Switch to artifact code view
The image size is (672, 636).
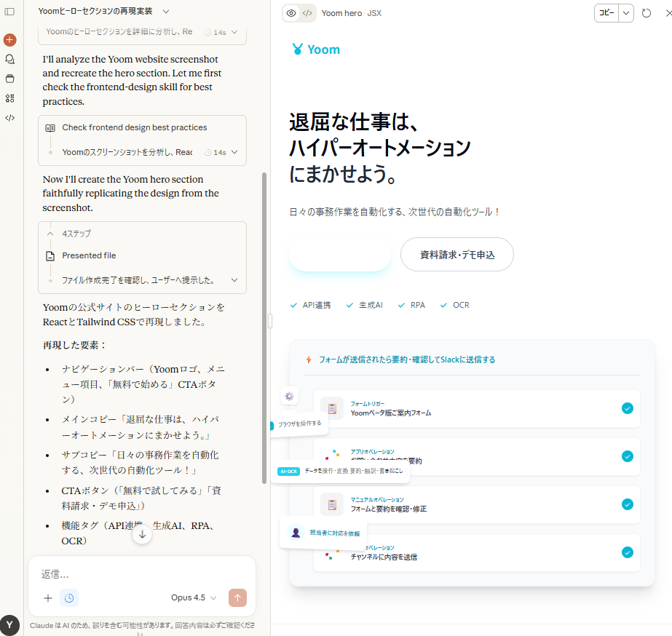[x=307, y=13]
